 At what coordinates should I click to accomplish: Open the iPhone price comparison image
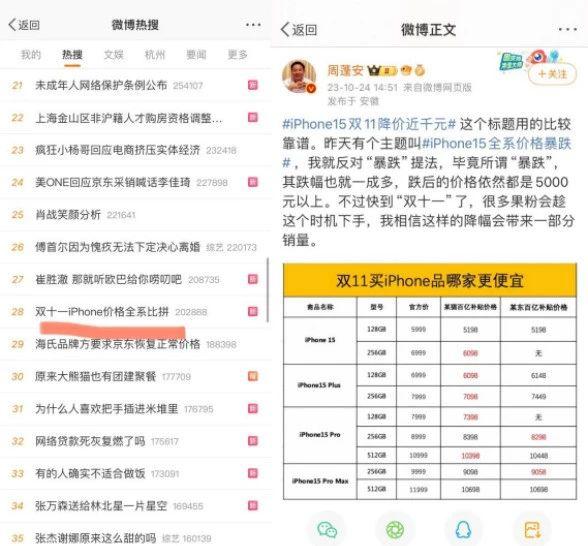pyautogui.click(x=430, y=381)
